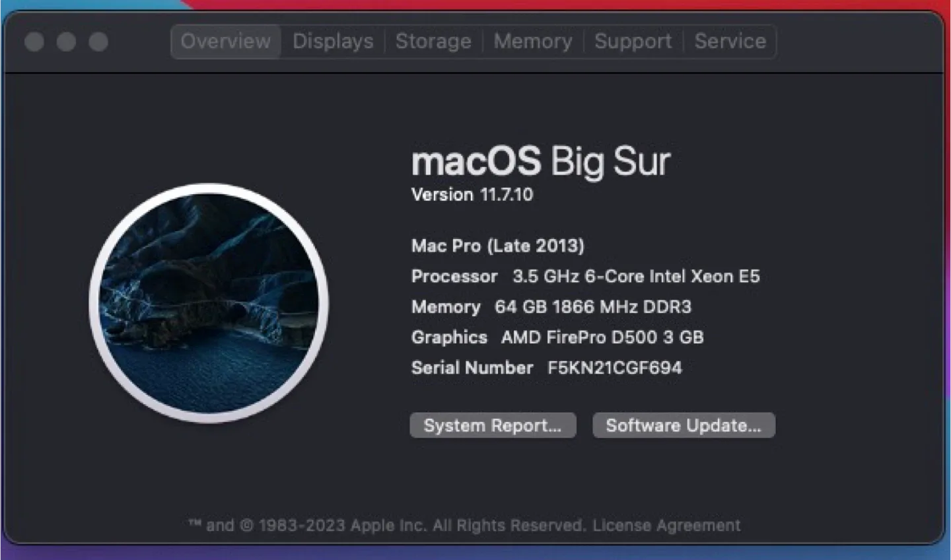
Task: Select the yellow traffic light button
Action: (66, 42)
